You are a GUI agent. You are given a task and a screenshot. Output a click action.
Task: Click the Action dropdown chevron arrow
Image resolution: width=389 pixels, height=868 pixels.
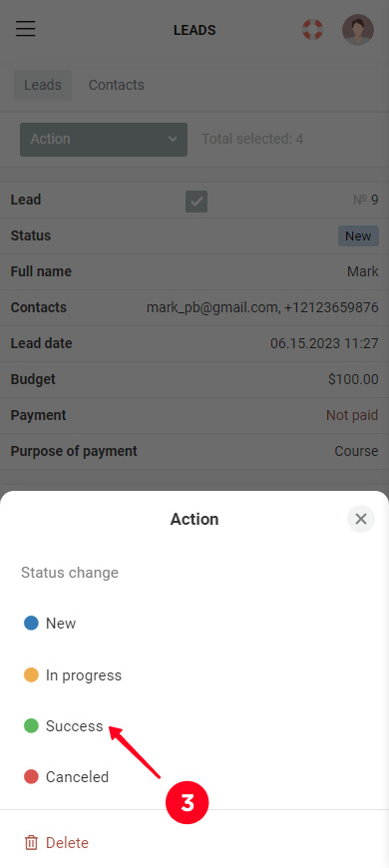click(173, 139)
